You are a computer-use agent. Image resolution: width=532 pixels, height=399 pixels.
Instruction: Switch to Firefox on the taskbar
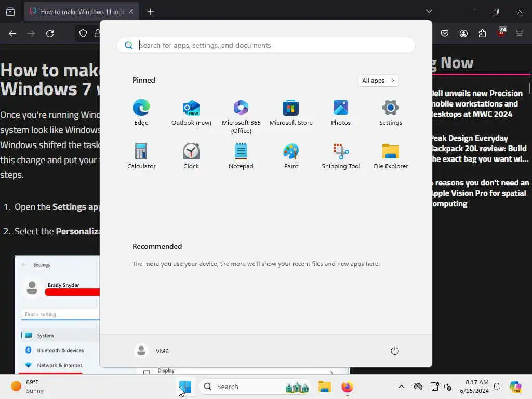[x=347, y=387]
